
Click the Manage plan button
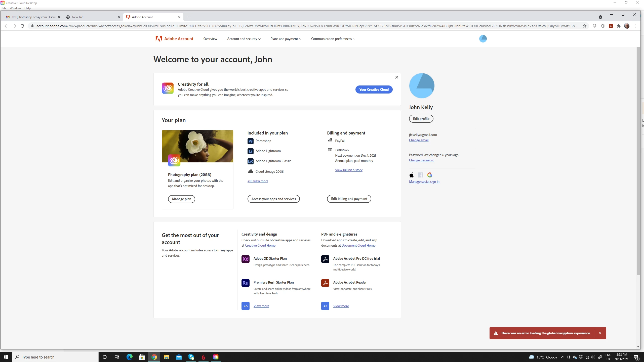coord(181,199)
